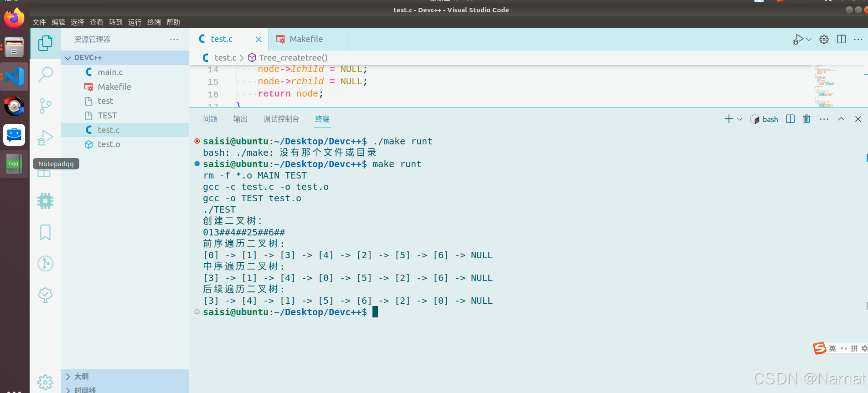Click the run/debug play button in editor toolbar
Viewport: 868px width, 393px height.
(798, 39)
